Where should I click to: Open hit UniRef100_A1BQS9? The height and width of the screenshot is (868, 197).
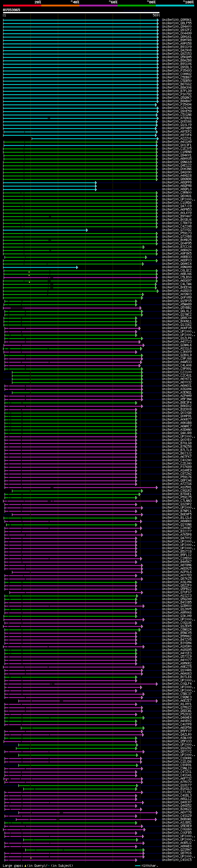[177, 291]
